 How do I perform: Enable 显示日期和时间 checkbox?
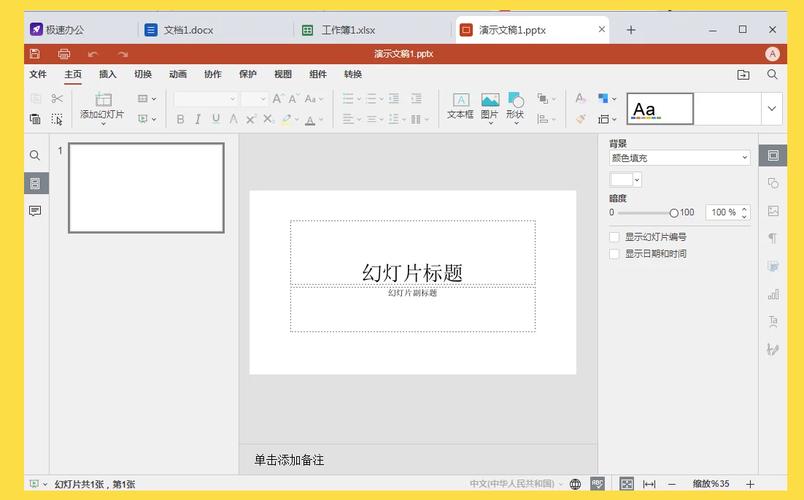click(x=614, y=254)
